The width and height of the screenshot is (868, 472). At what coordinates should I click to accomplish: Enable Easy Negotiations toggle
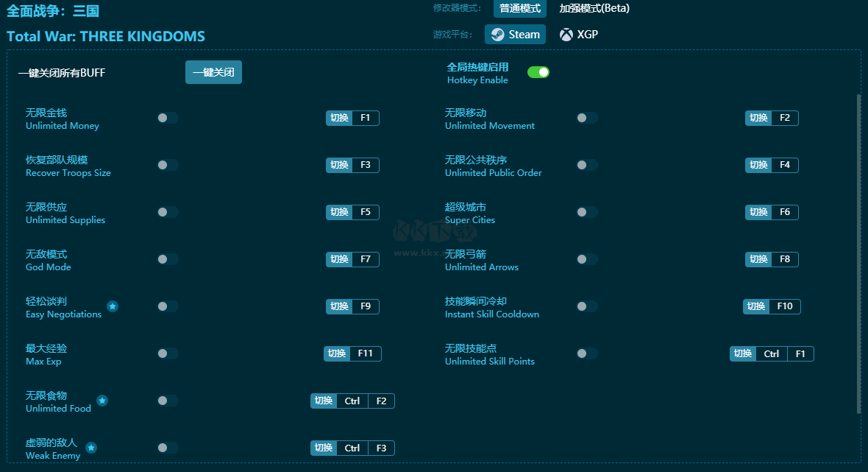(168, 306)
